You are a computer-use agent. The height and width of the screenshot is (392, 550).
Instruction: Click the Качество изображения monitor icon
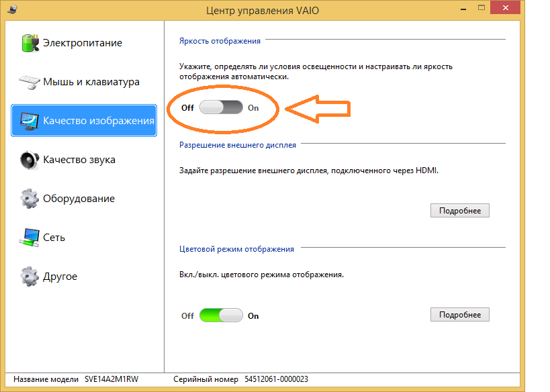tap(29, 121)
